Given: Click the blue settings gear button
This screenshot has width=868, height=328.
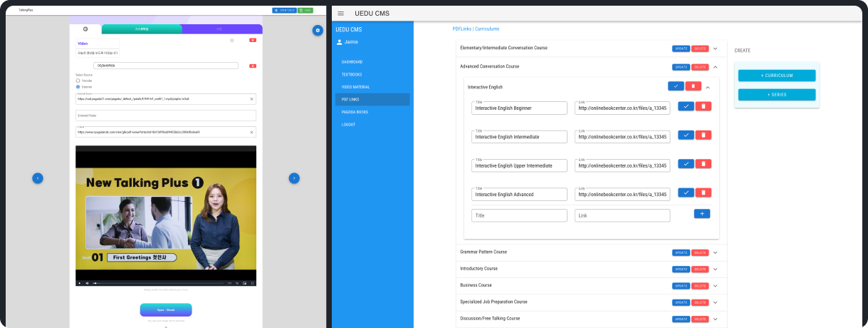Looking at the screenshot, I should [318, 30].
